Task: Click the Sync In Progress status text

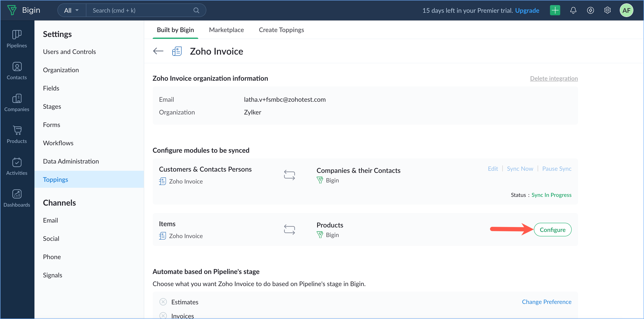Action: point(551,195)
